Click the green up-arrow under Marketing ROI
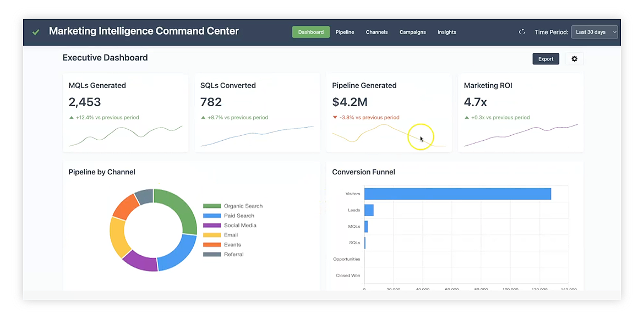 tap(467, 118)
